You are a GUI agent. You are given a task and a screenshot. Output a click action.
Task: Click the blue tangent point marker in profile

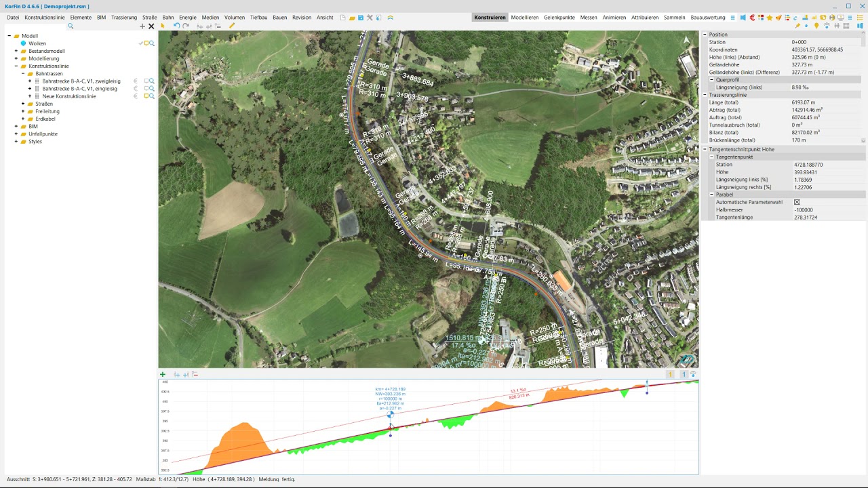(390, 415)
